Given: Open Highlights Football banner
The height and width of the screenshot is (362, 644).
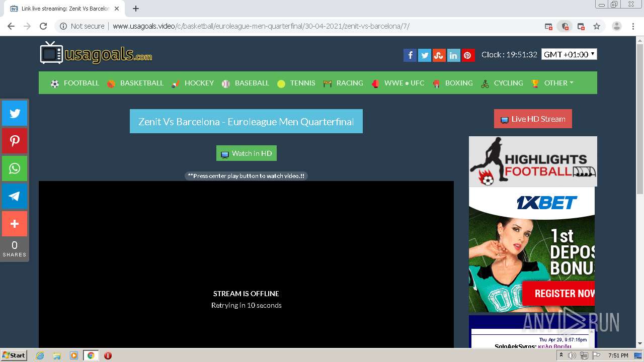Looking at the screenshot, I should [x=533, y=161].
